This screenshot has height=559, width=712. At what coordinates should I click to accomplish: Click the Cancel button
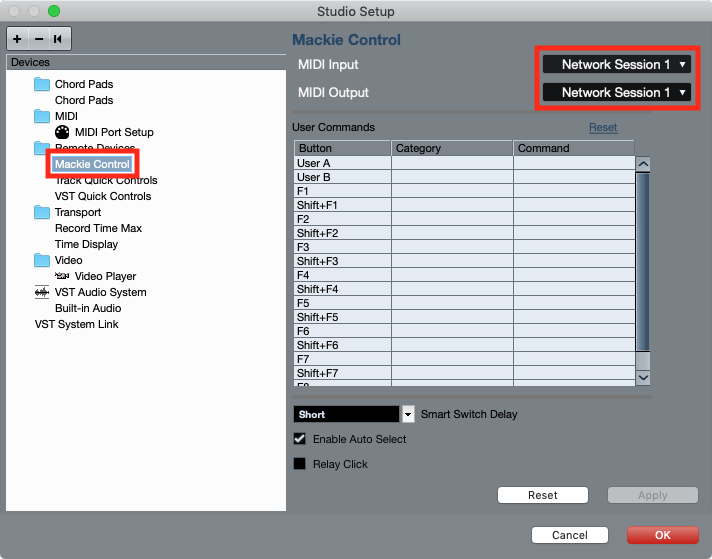(x=569, y=535)
